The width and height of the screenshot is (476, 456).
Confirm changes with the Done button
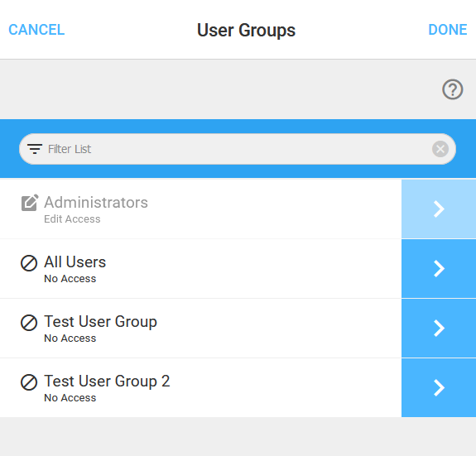pyautogui.click(x=448, y=30)
